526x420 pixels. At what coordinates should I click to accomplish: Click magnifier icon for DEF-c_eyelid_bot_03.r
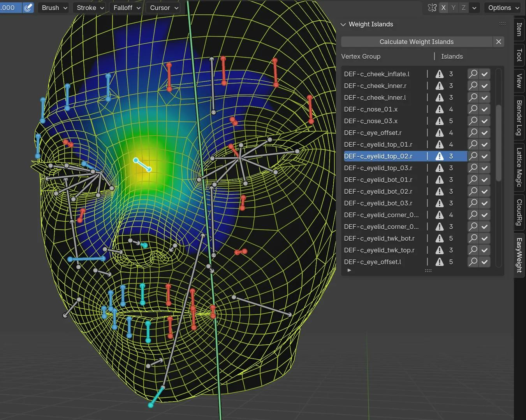point(473,203)
